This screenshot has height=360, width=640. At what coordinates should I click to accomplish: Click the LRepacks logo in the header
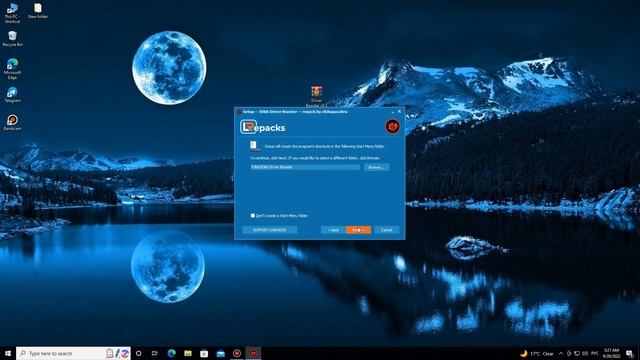click(263, 127)
